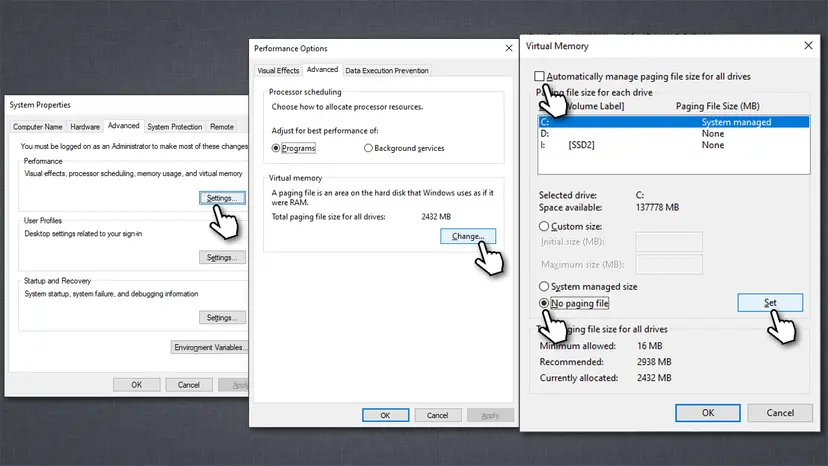Click 2432 MB total paging file value
The image size is (828, 466).
pyautogui.click(x=436, y=217)
